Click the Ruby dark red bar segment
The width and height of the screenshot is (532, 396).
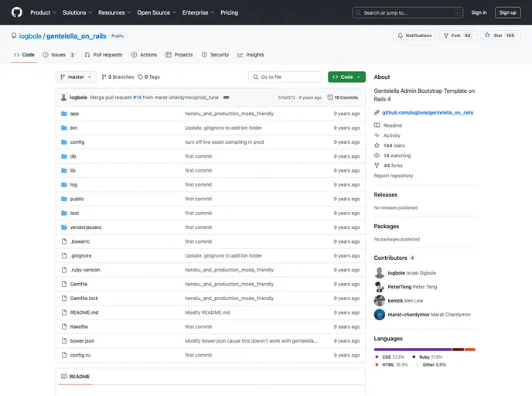coord(458,350)
